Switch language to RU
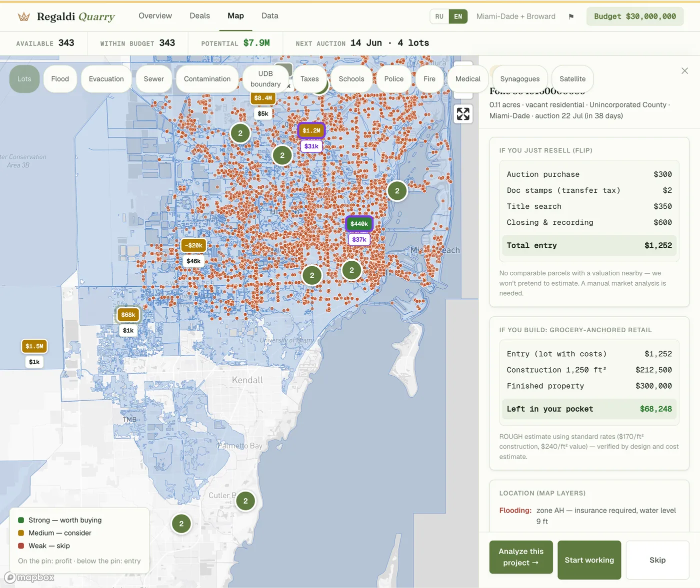Image resolution: width=700 pixels, height=588 pixels. (x=439, y=16)
